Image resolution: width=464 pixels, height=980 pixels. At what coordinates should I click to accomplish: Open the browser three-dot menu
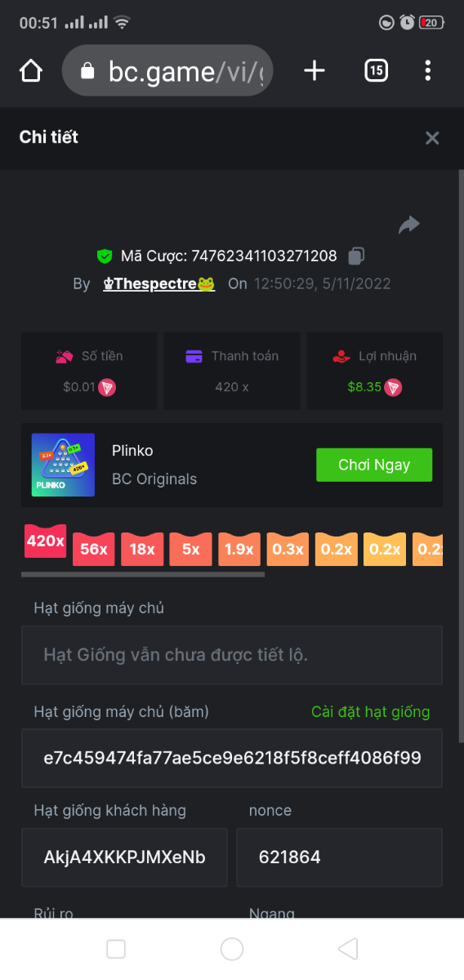point(428,71)
